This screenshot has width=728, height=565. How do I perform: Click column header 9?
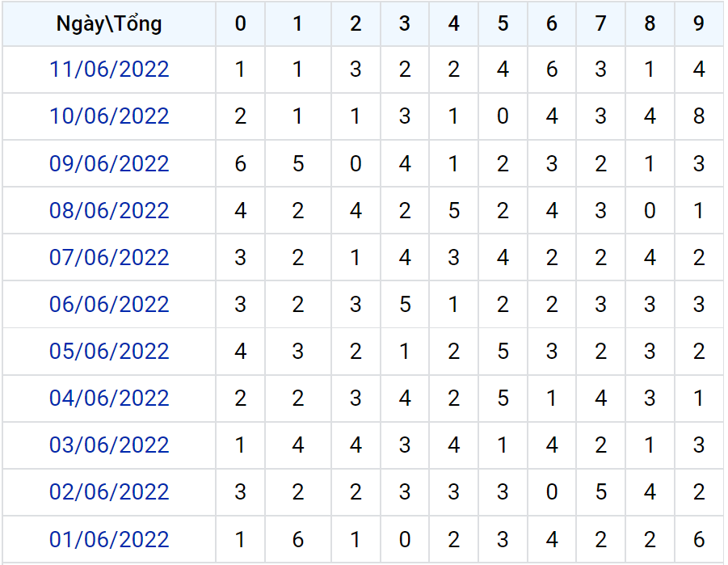click(699, 23)
